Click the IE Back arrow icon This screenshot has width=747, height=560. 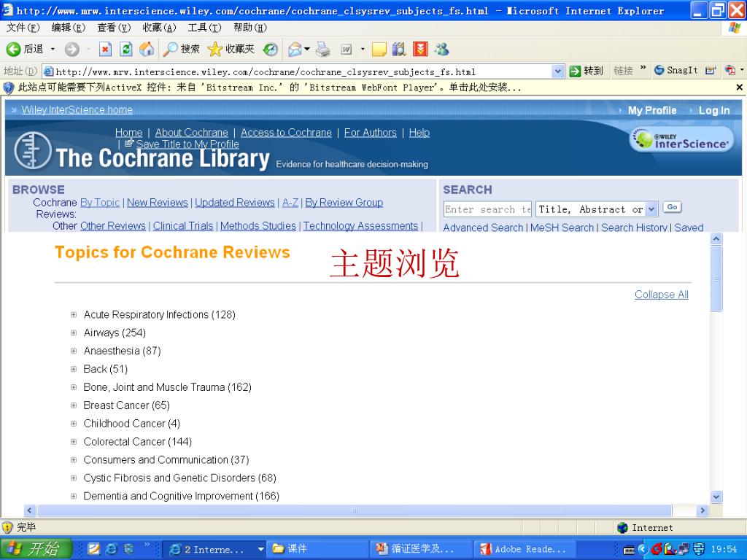click(x=13, y=49)
